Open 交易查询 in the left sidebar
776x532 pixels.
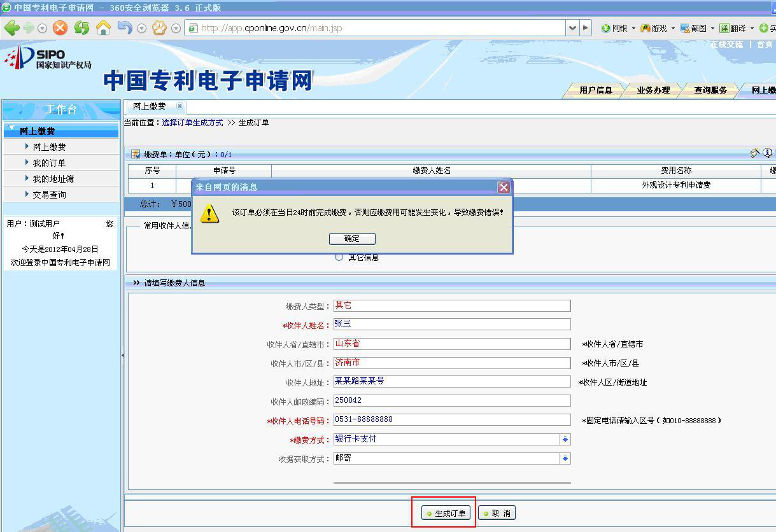point(49,195)
